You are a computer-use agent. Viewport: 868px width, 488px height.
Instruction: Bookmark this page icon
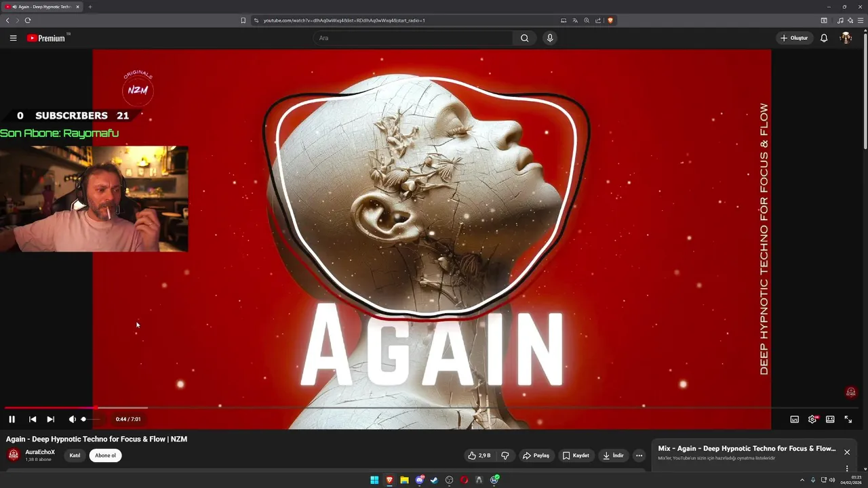click(x=243, y=20)
